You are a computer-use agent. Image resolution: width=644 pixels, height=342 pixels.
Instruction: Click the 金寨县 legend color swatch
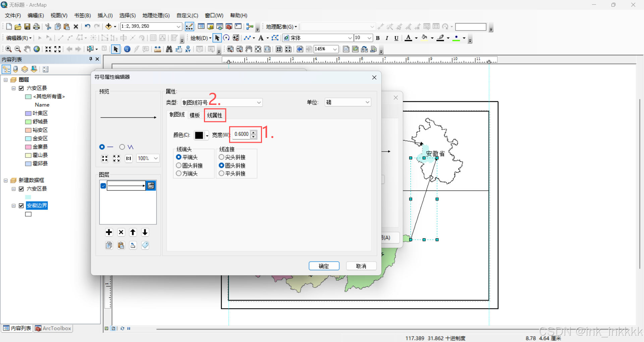coord(29,147)
